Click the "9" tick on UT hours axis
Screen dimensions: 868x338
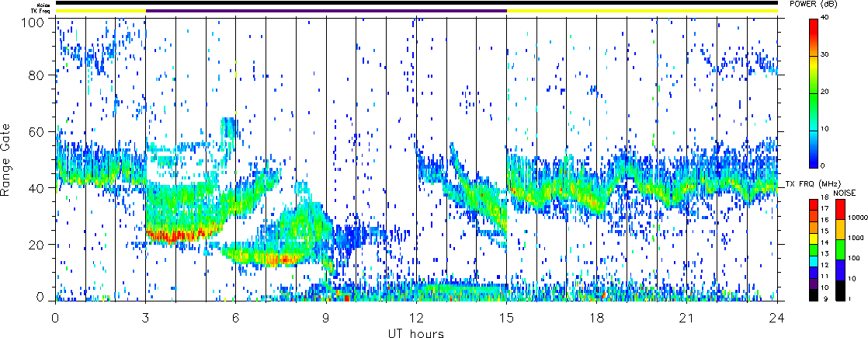(326, 318)
